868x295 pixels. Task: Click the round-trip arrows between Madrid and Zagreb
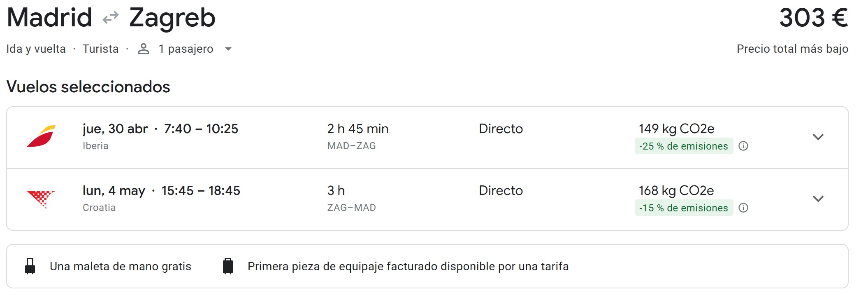tap(111, 18)
